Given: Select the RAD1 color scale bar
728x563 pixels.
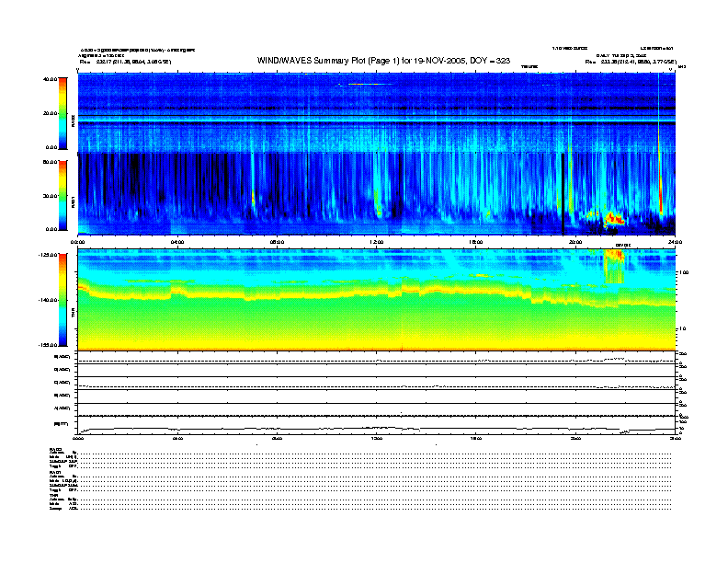Looking at the screenshot, I should tap(63, 195).
